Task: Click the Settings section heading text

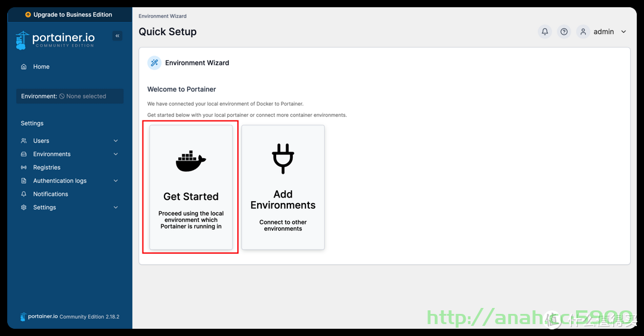Action: coord(32,124)
